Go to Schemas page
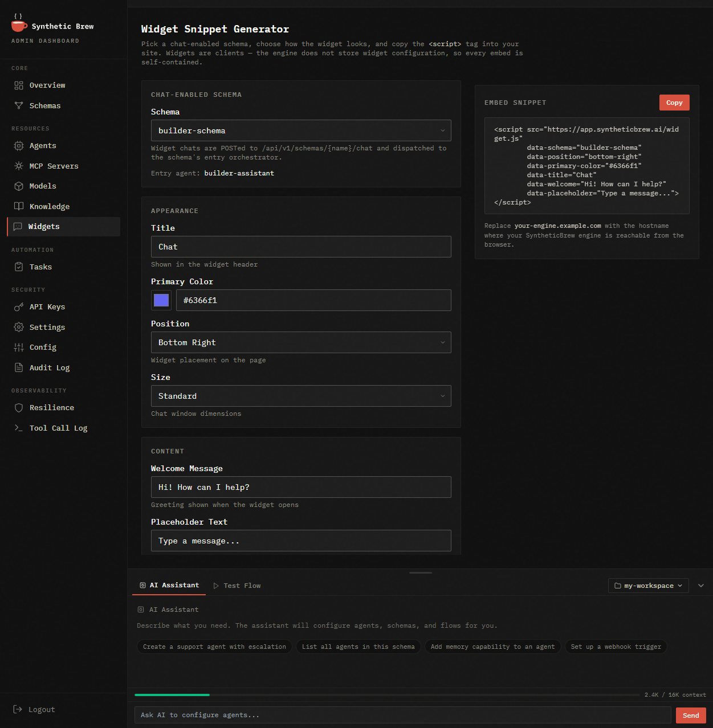713x728 pixels. (63, 106)
